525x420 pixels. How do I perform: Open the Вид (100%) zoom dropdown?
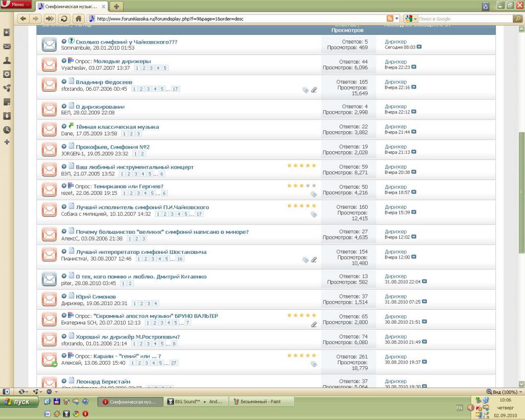(x=504, y=391)
